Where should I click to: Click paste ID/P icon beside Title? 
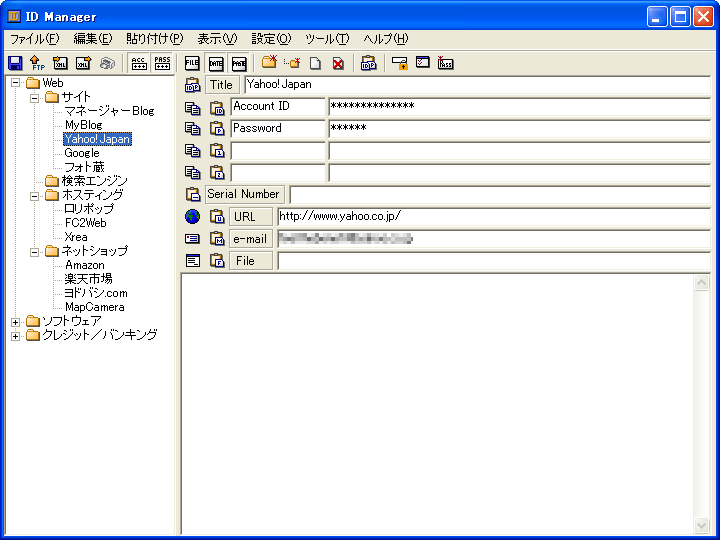click(x=192, y=84)
